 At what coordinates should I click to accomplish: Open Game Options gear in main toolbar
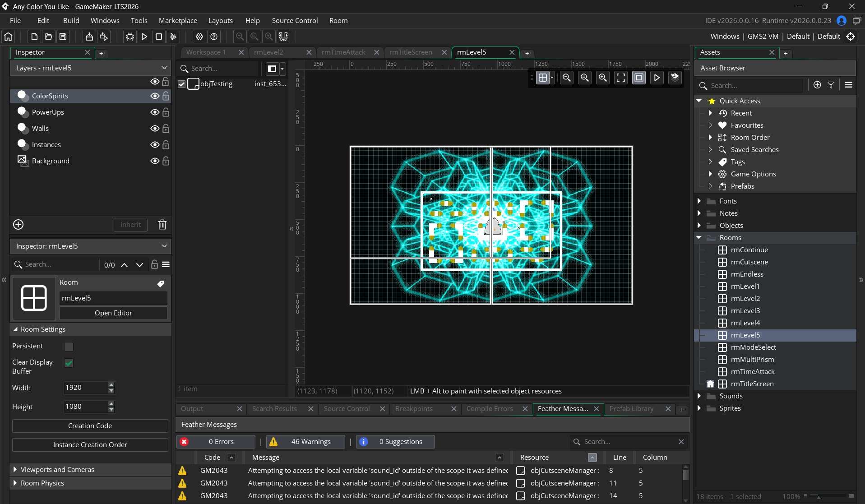tap(199, 37)
